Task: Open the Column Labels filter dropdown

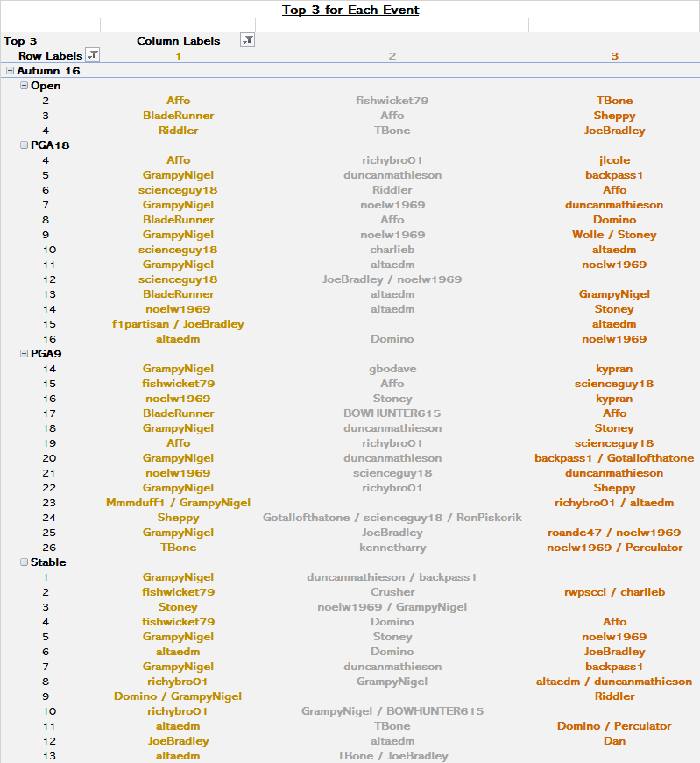Action: coord(247,40)
